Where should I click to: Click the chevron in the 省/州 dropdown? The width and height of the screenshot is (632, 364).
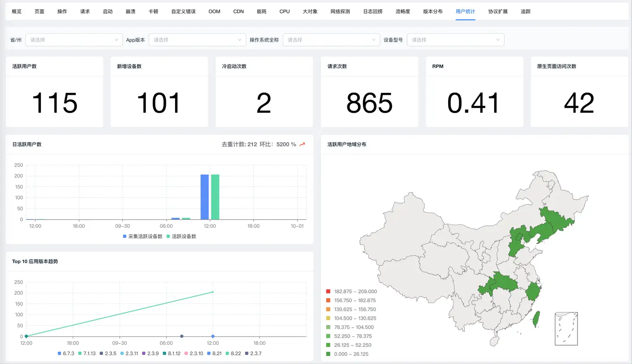(116, 40)
